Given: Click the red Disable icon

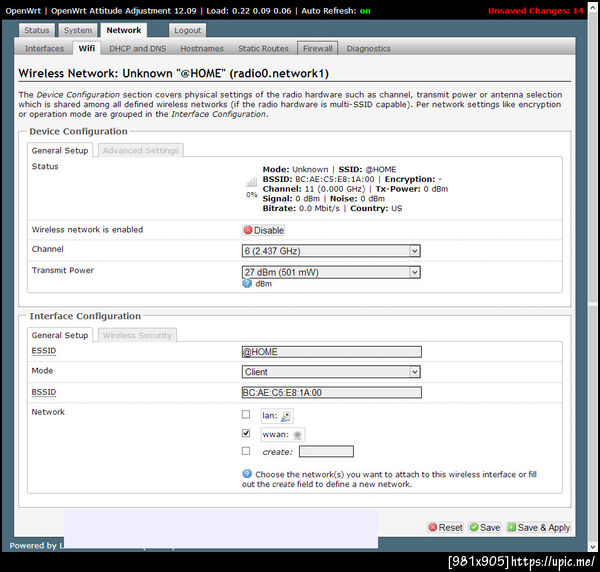Looking at the screenshot, I should coord(248,230).
